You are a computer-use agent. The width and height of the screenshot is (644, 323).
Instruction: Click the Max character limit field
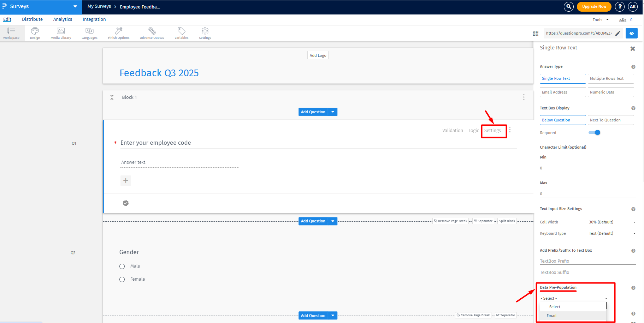click(x=588, y=194)
